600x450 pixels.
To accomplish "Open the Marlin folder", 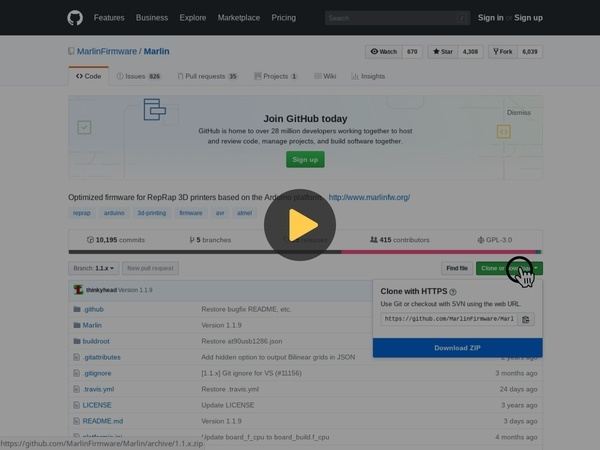I will 92,325.
